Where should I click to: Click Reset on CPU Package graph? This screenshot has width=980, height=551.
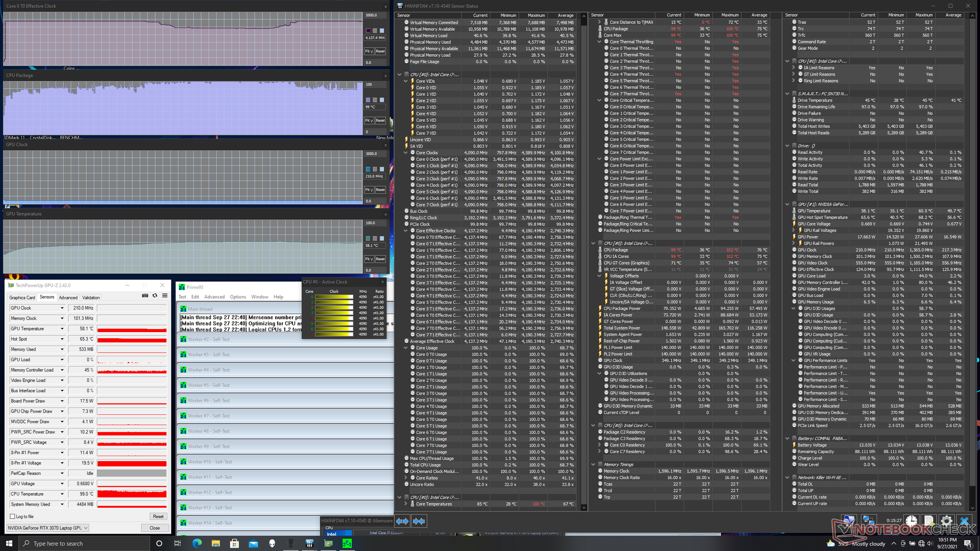[380, 120]
